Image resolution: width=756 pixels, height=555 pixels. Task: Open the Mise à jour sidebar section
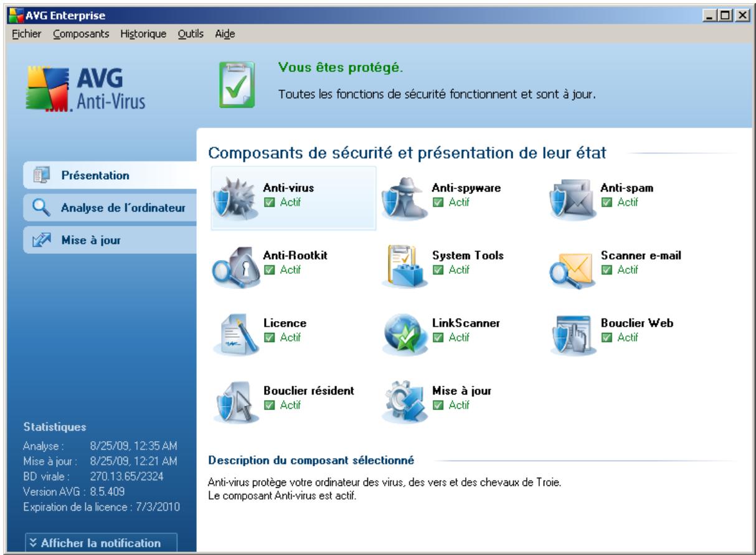110,240
